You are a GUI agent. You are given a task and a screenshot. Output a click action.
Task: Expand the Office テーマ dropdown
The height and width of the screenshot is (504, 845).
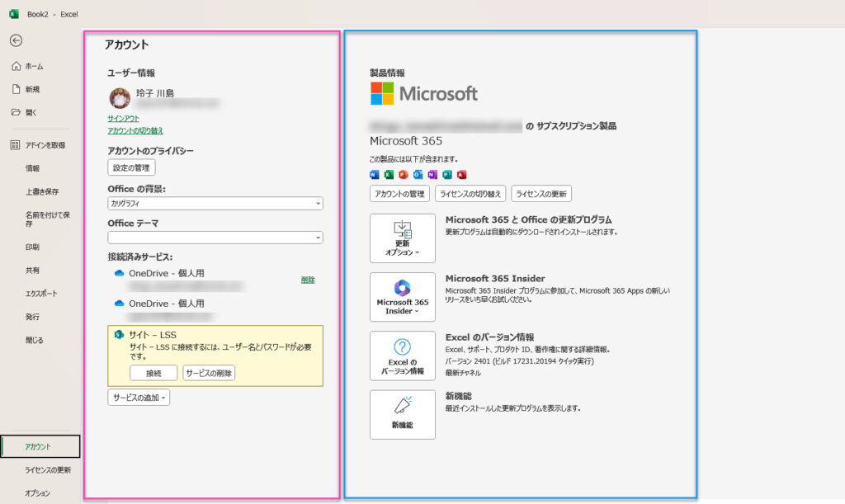point(215,238)
